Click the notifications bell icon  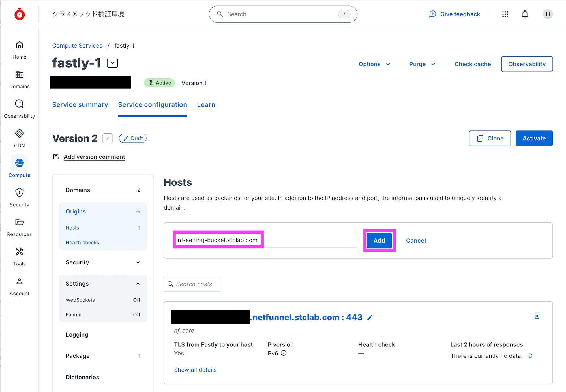525,14
